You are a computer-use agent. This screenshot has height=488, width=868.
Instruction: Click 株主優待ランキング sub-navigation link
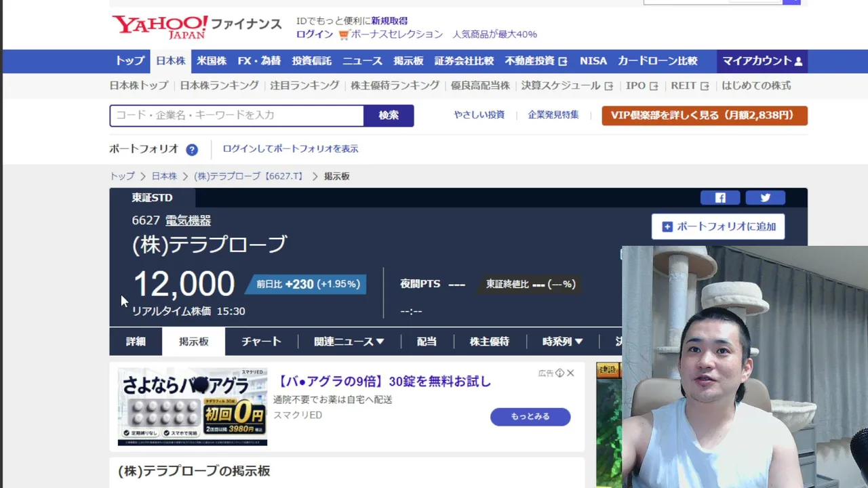pos(395,86)
